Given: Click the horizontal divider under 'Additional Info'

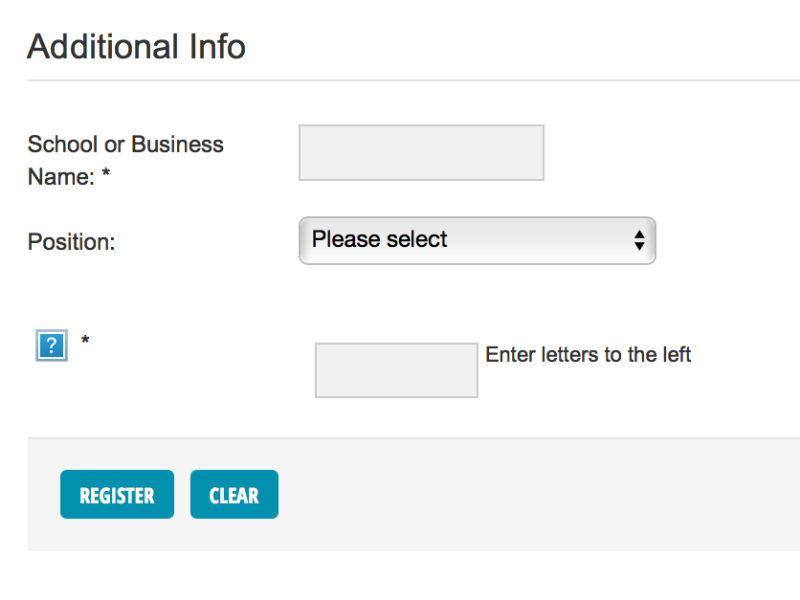Looking at the screenshot, I should pyautogui.click(x=414, y=80).
